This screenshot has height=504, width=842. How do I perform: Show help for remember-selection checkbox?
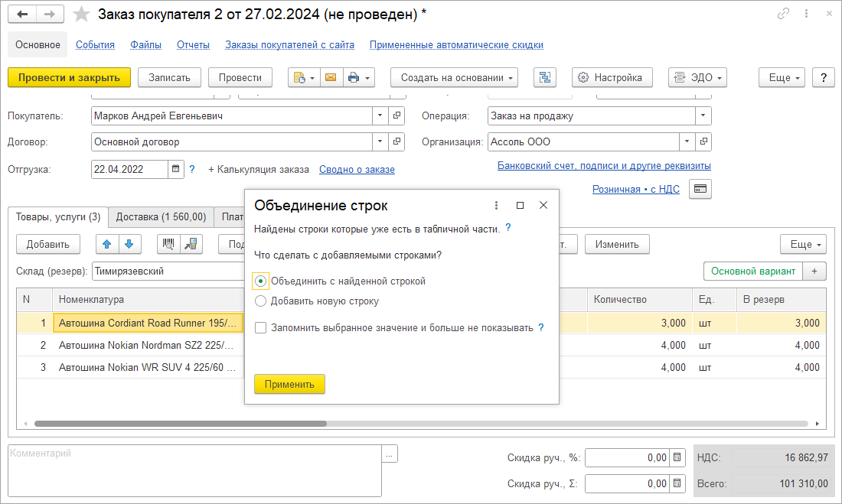pyautogui.click(x=540, y=327)
